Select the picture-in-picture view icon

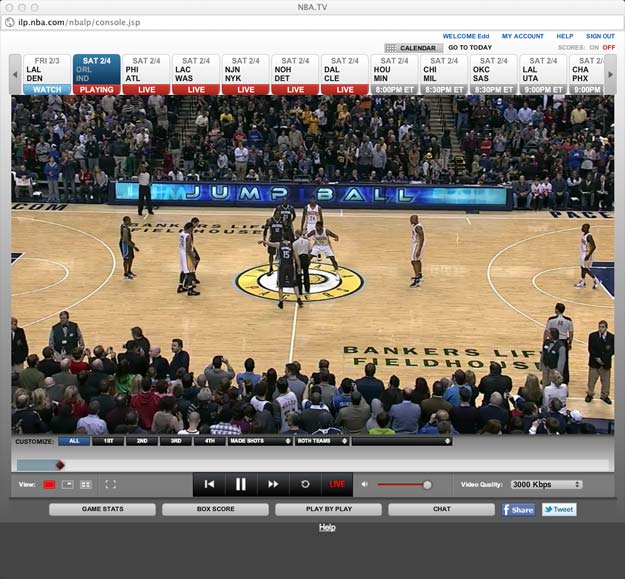[x=68, y=485]
